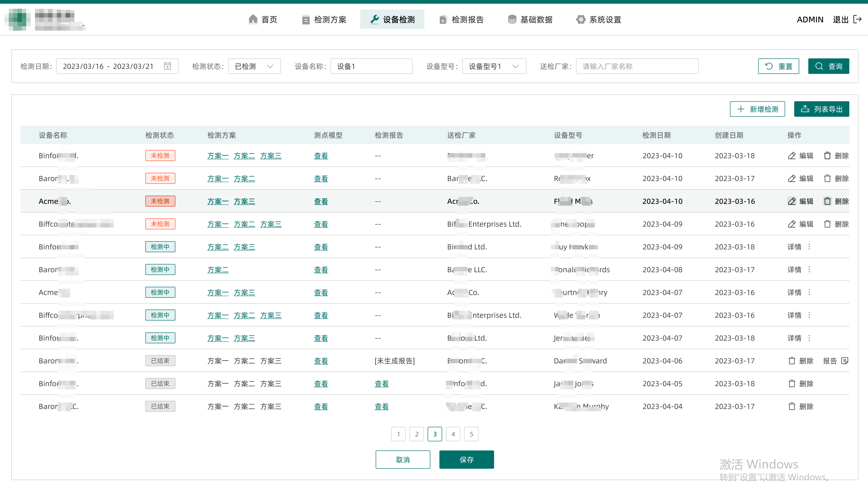Expand the 检测状态 dropdown
This screenshot has width=868, height=488.
click(254, 66)
